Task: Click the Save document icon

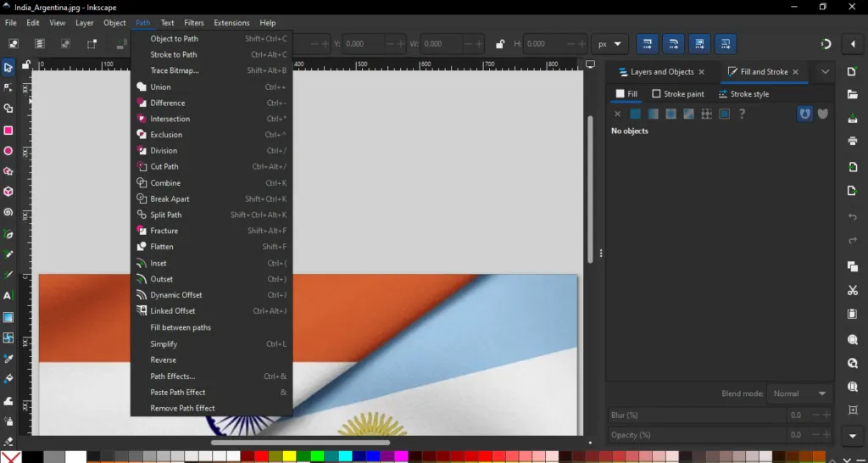Action: (853, 118)
